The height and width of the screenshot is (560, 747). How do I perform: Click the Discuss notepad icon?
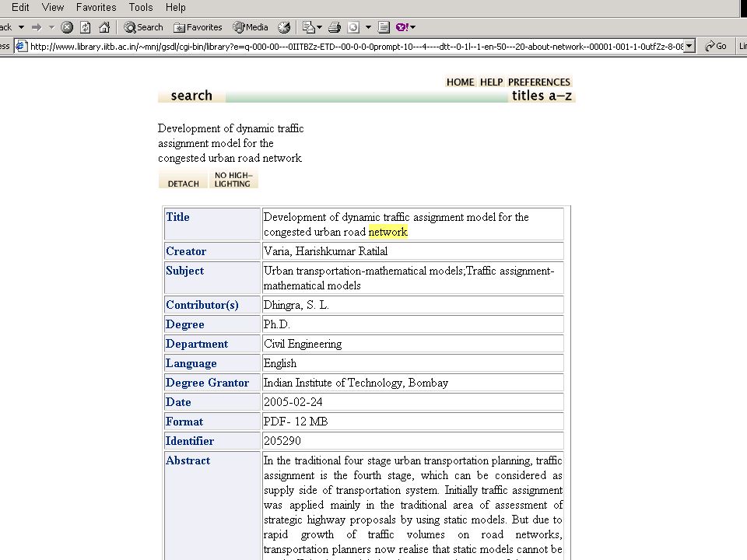(384, 27)
